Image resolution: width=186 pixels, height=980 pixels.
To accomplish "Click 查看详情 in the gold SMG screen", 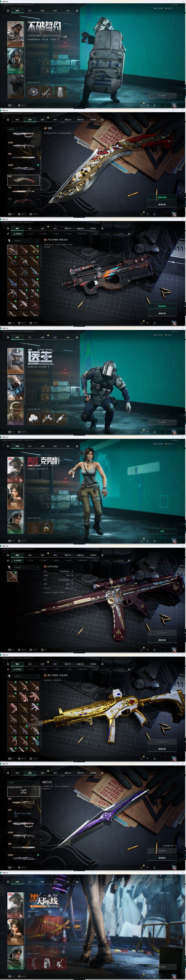I will [x=162, y=749].
